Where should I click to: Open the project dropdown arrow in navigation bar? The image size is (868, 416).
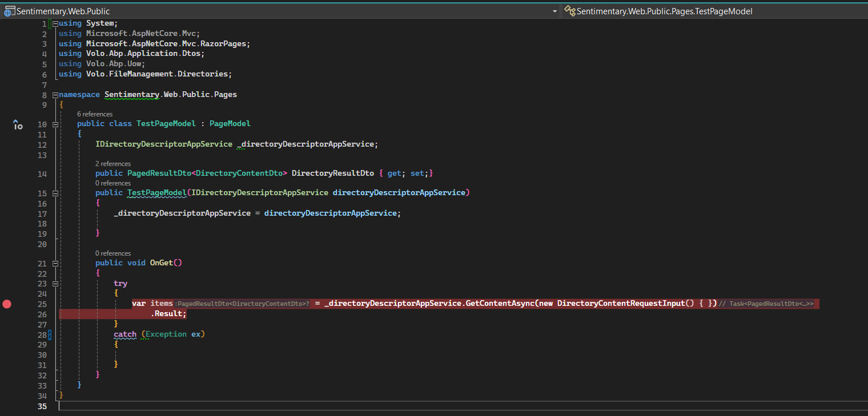(x=554, y=11)
